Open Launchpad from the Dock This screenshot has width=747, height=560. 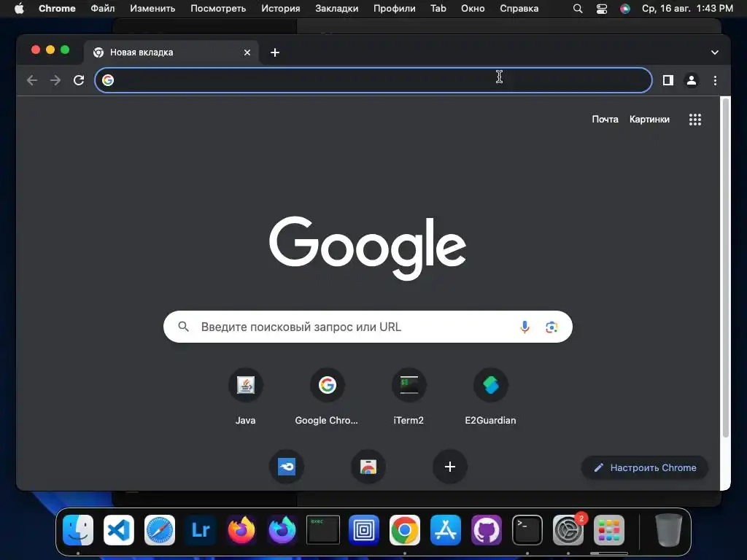click(609, 530)
